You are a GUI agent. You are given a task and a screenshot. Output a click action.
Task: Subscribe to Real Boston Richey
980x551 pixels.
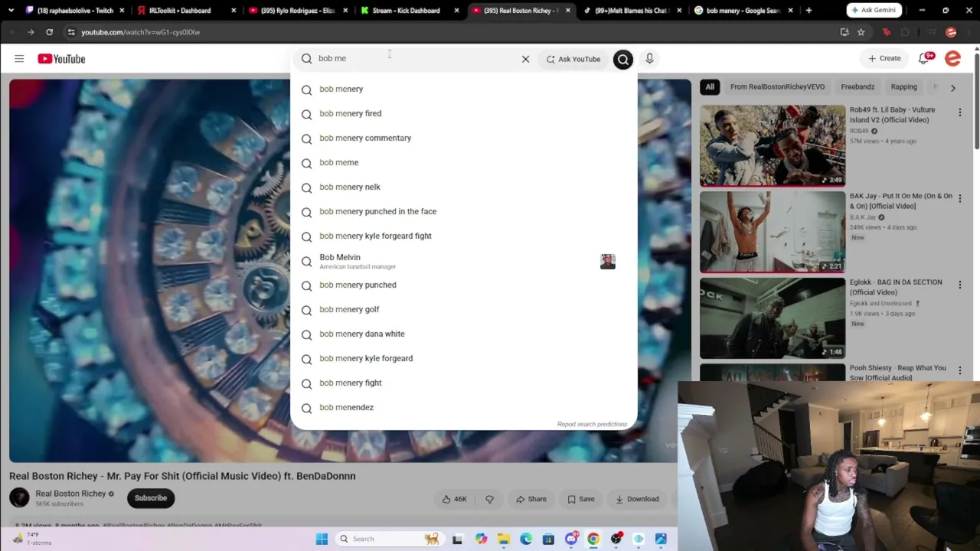pyautogui.click(x=151, y=498)
